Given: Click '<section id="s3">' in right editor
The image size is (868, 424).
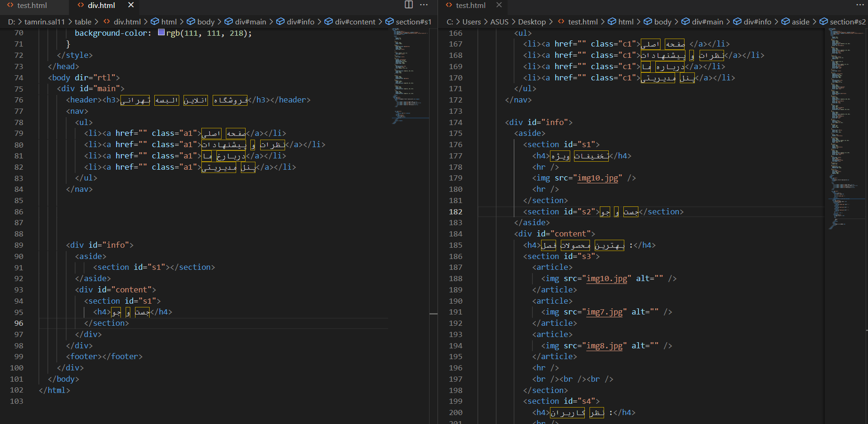Looking at the screenshot, I should 561,257.
